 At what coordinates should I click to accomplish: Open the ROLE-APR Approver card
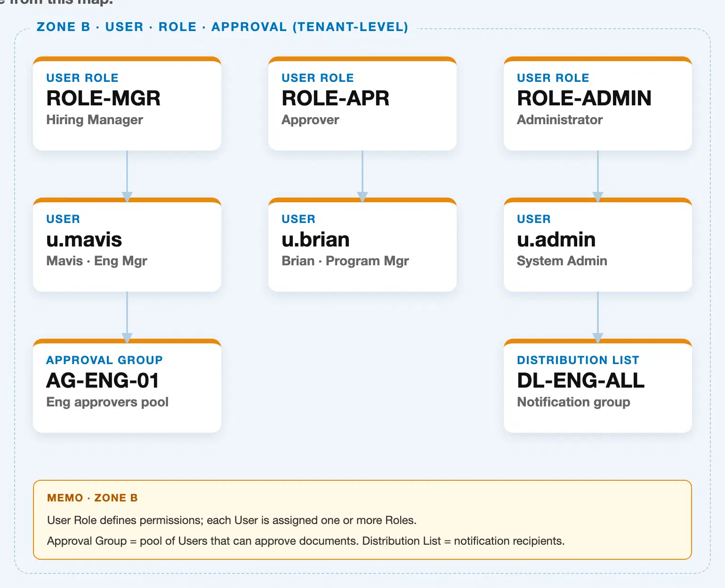coord(362,103)
